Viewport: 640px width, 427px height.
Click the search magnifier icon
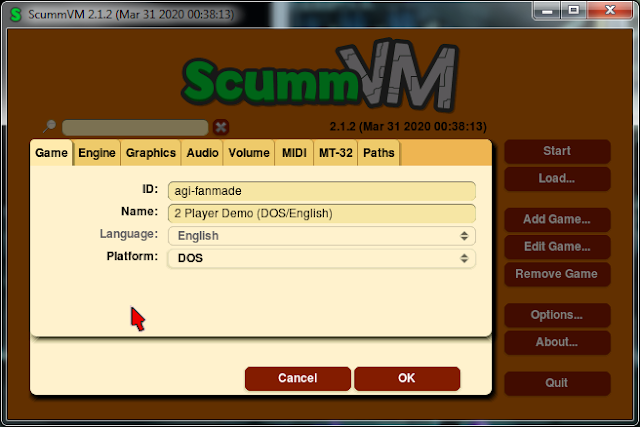point(49,126)
